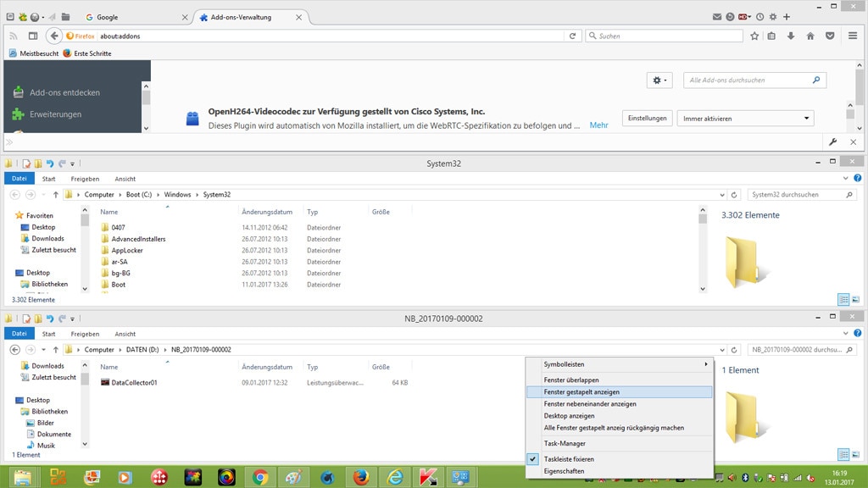This screenshot has width=868, height=488.
Task: Click the Firefox Suchen search field
Action: point(664,36)
